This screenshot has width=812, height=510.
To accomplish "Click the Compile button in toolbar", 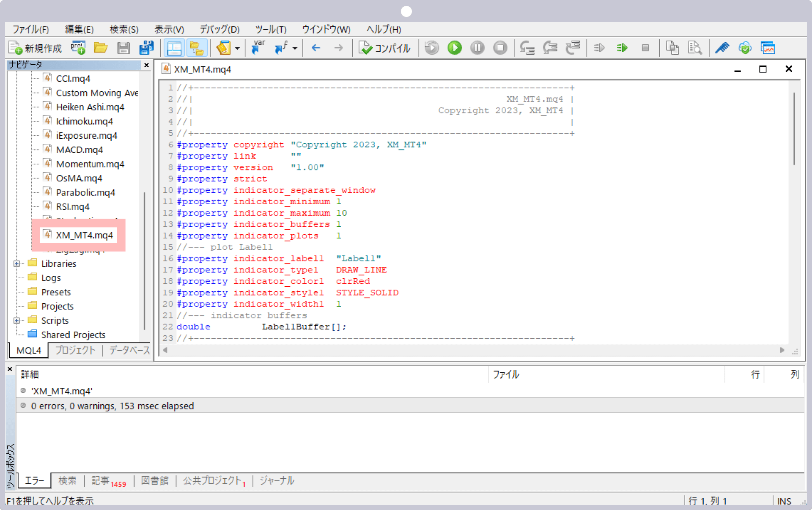I will 384,48.
